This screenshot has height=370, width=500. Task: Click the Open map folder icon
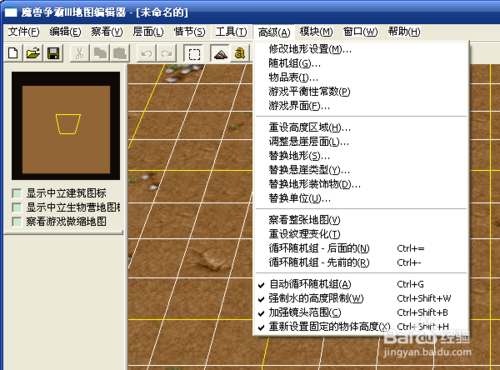click(x=33, y=53)
